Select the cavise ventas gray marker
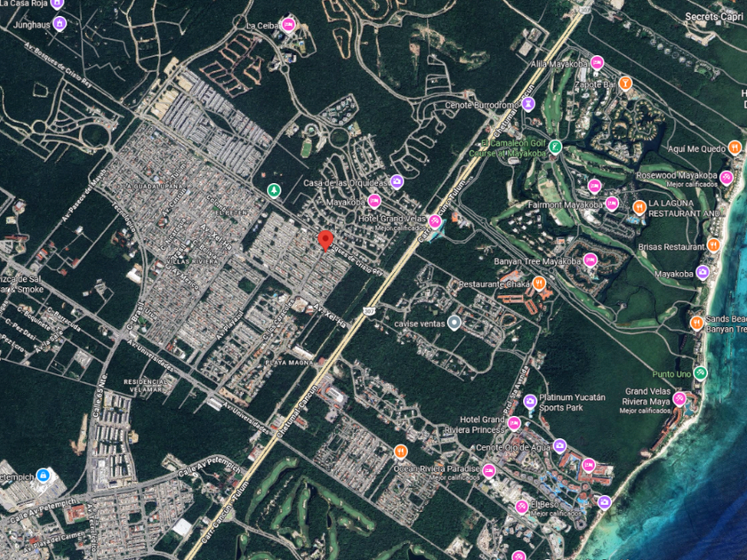 454,323
